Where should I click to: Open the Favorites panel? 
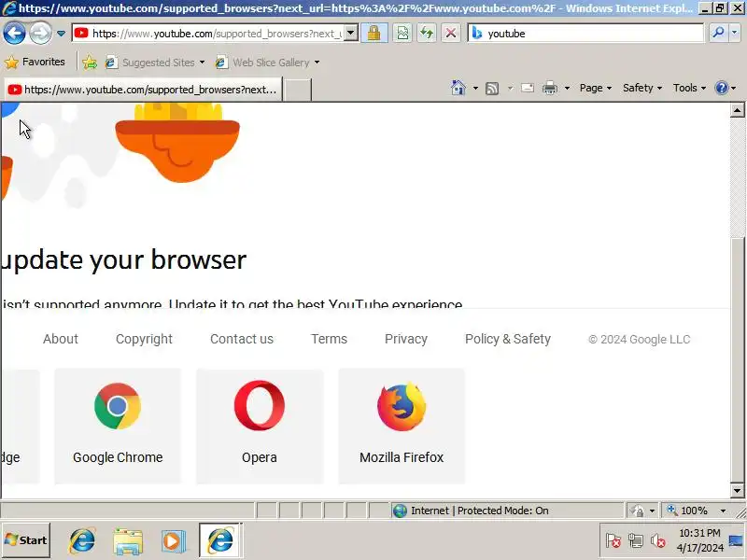point(35,62)
